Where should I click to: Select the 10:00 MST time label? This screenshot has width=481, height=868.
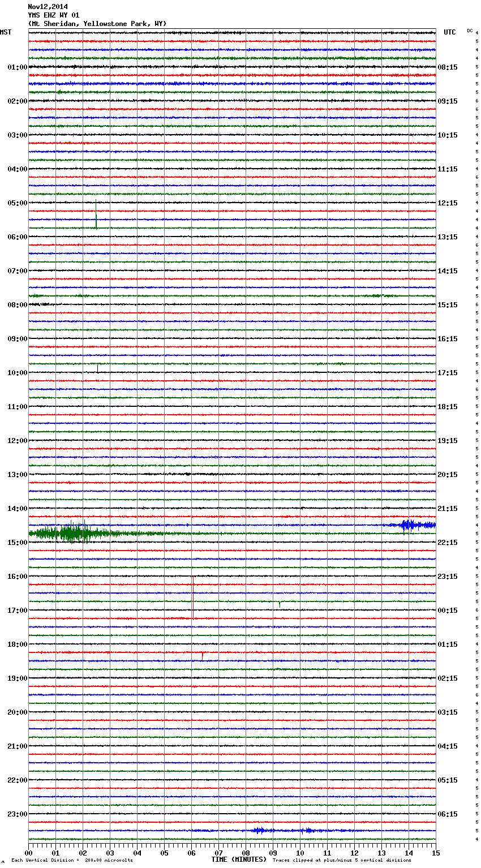point(18,373)
